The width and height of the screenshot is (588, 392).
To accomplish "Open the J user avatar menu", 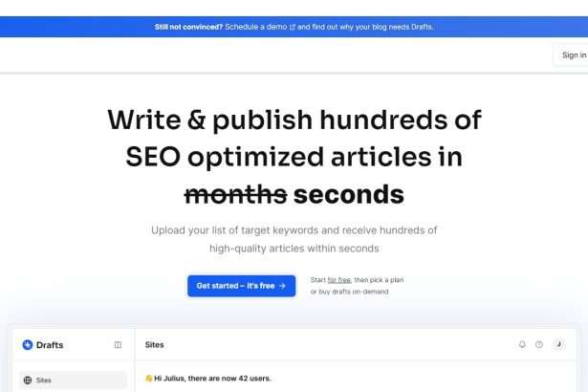I will point(558,344).
